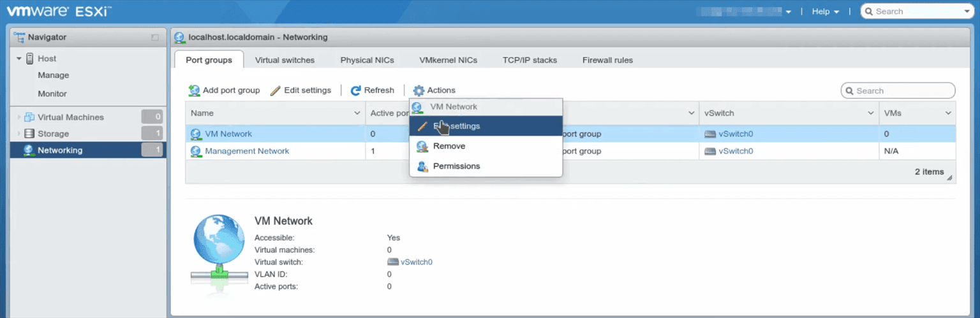
Task: Click the networking icon in the title bar
Action: (x=180, y=38)
